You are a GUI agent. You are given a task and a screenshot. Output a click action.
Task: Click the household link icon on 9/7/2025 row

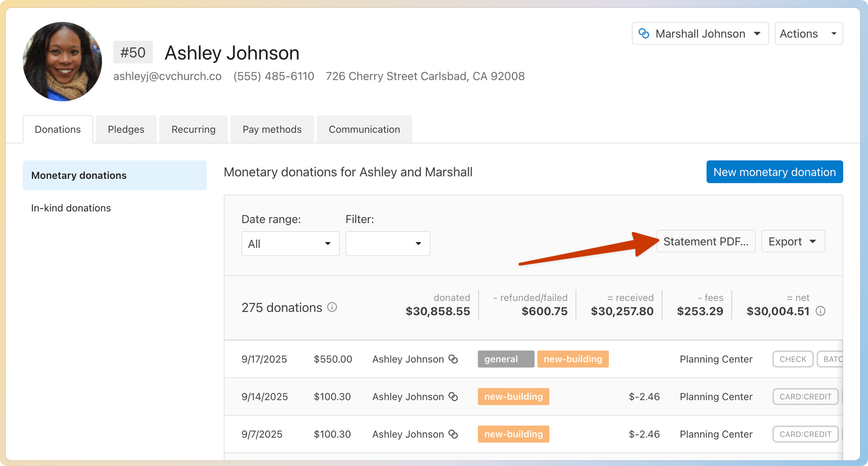(x=453, y=434)
